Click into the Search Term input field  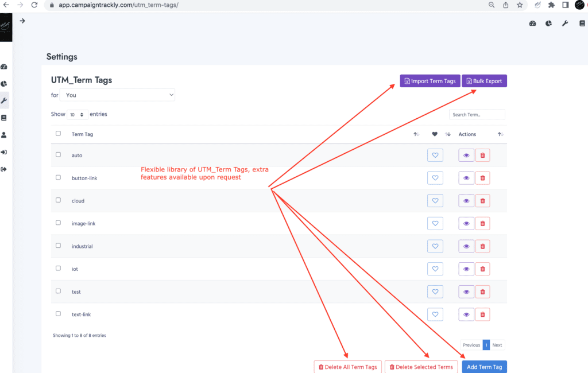pos(477,115)
